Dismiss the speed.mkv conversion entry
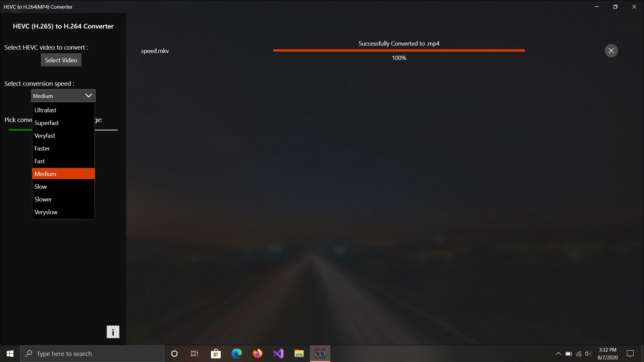Screen dimensions: 644x362 point(611,50)
